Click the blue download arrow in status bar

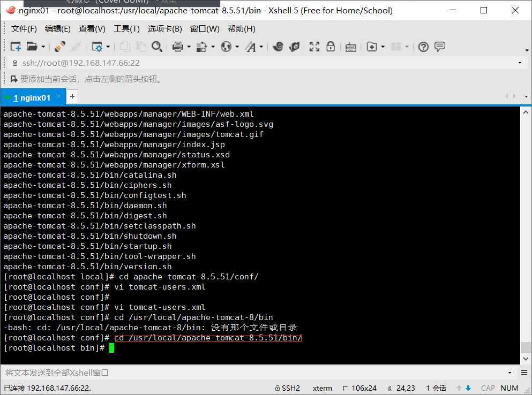point(469,388)
